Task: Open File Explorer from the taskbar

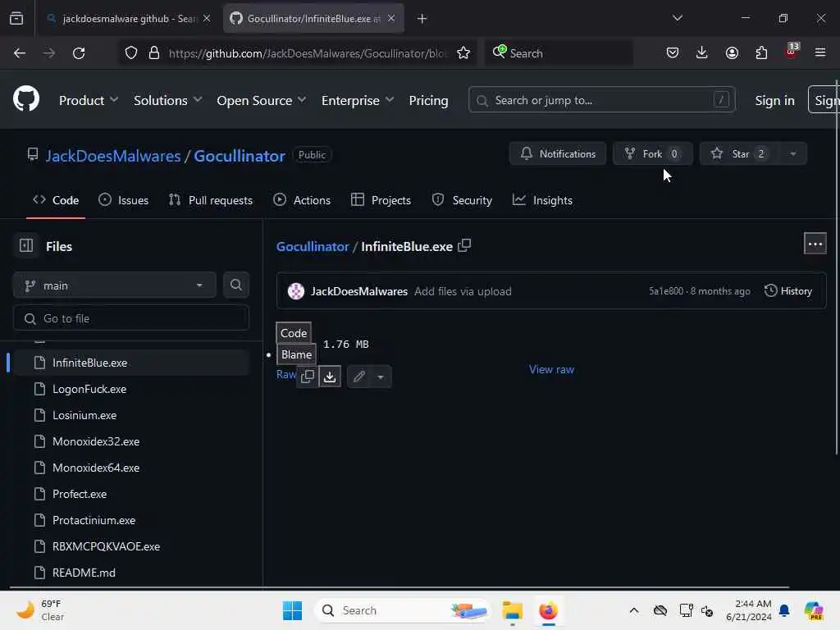Action: pyautogui.click(x=512, y=610)
